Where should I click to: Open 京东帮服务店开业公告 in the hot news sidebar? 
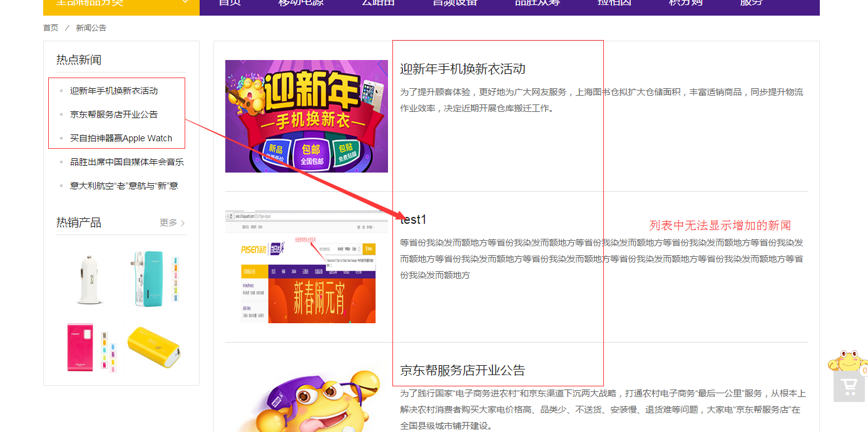114,114
